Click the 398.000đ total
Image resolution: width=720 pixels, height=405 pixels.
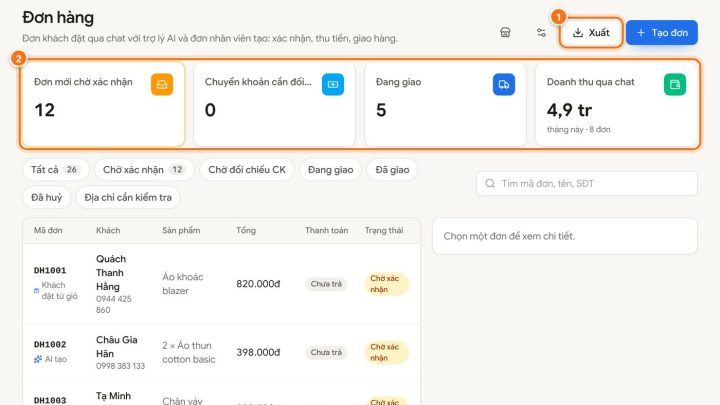tap(258, 353)
